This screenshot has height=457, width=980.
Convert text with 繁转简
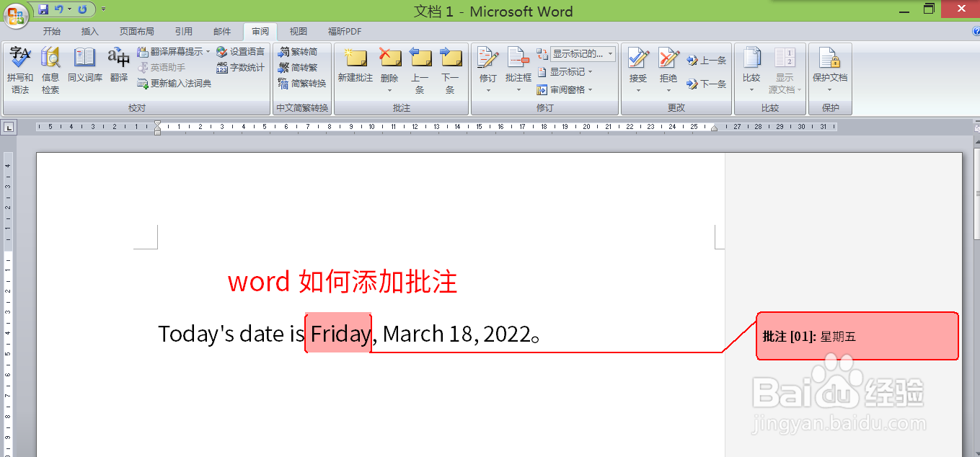[298, 52]
